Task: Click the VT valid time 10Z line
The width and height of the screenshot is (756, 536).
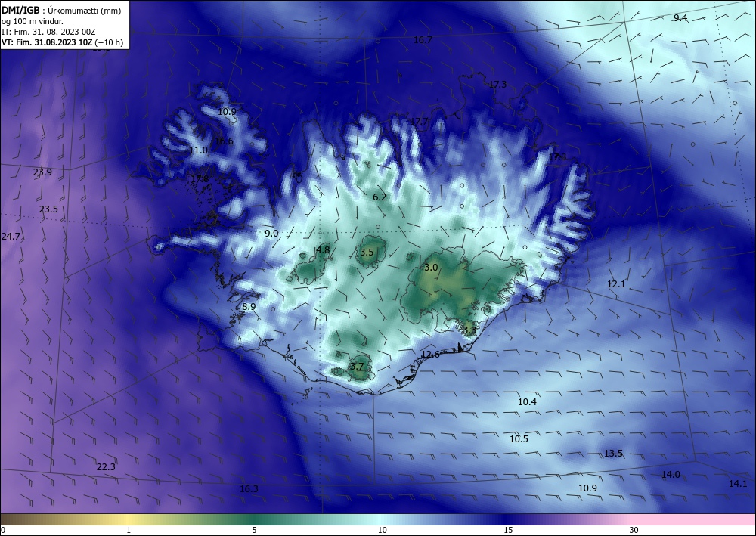Action: 47,42
